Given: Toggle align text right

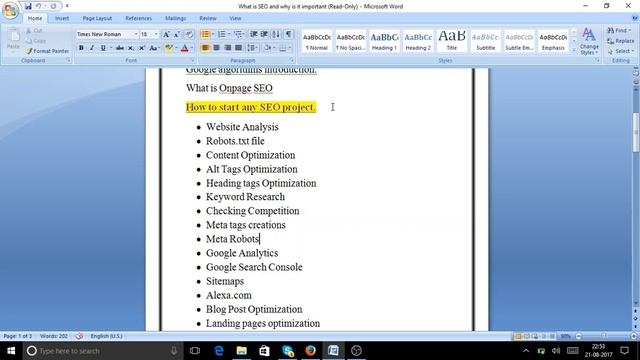Looking at the screenshot, I should pos(227,48).
